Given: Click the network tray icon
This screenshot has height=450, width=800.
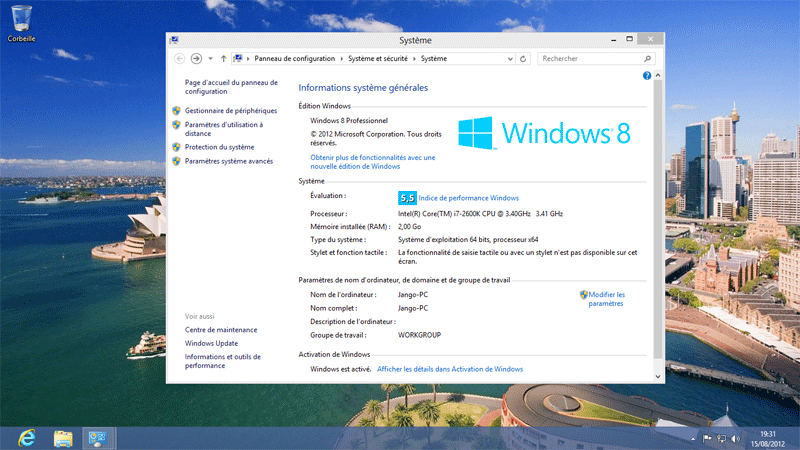Looking at the screenshot, I should 721,438.
